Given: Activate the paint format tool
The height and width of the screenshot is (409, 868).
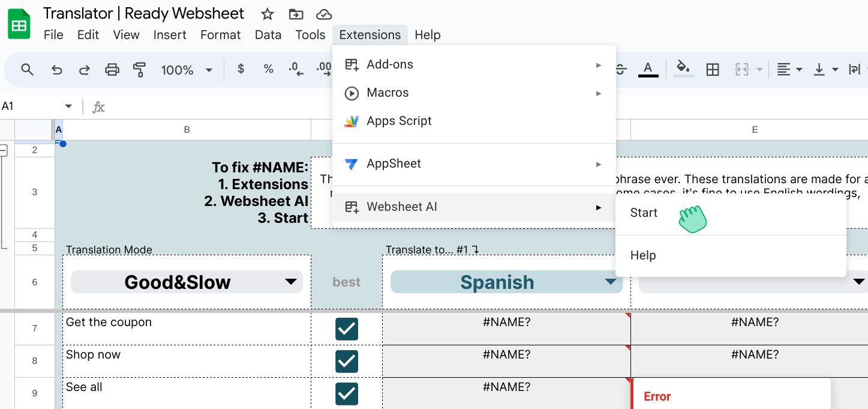Looking at the screenshot, I should point(140,70).
